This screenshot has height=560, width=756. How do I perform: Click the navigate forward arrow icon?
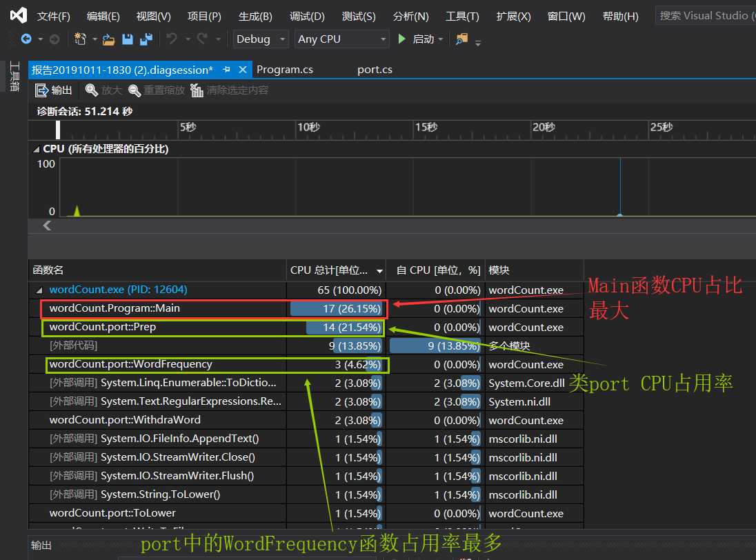[x=54, y=39]
